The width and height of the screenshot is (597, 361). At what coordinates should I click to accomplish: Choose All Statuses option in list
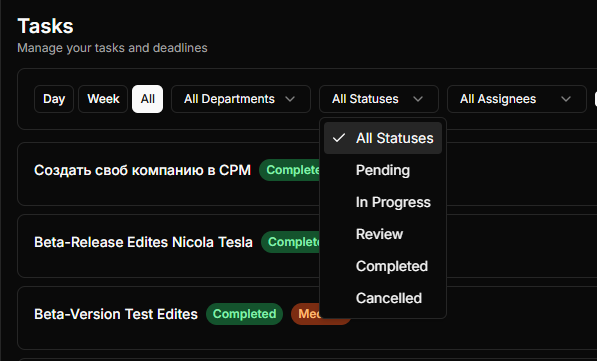coord(383,138)
